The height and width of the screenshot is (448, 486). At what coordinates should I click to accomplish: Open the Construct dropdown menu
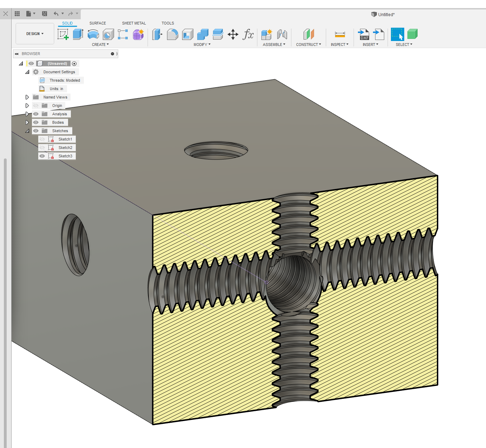click(x=308, y=44)
